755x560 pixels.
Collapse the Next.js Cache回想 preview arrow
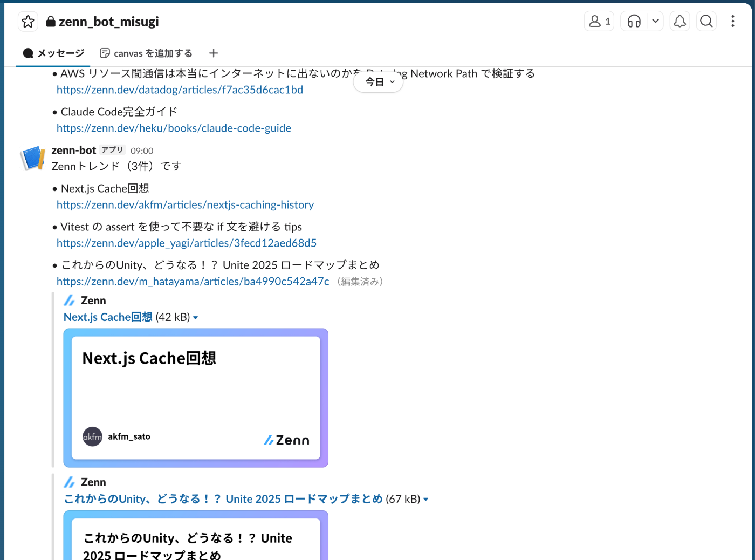pyautogui.click(x=195, y=318)
